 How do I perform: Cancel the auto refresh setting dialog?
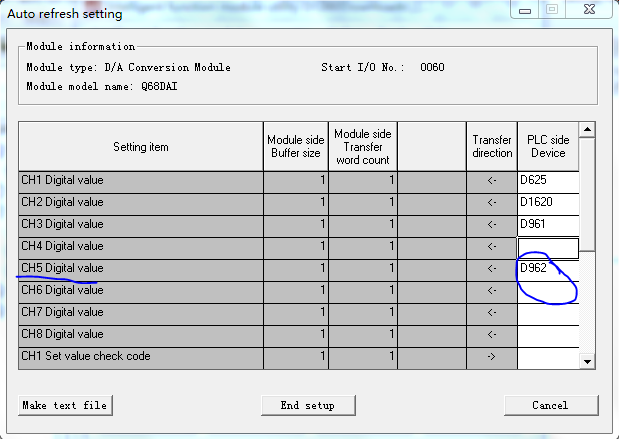click(x=550, y=405)
